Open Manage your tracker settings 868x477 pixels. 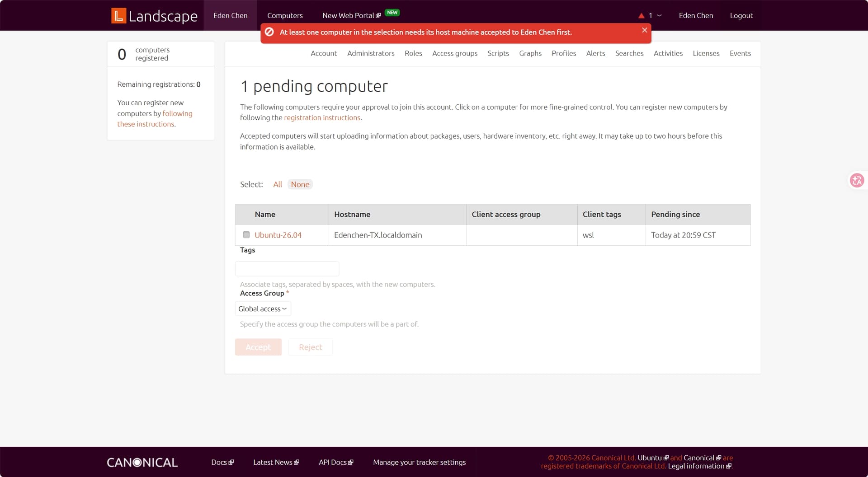420,462
